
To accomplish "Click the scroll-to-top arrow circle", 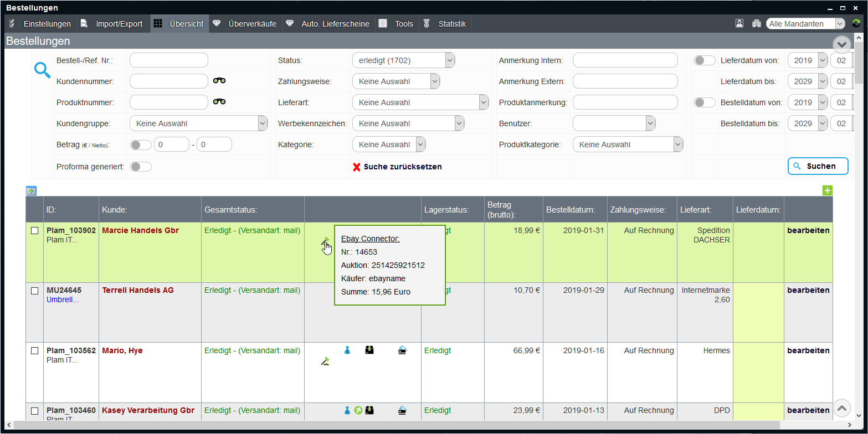I will click(842, 409).
